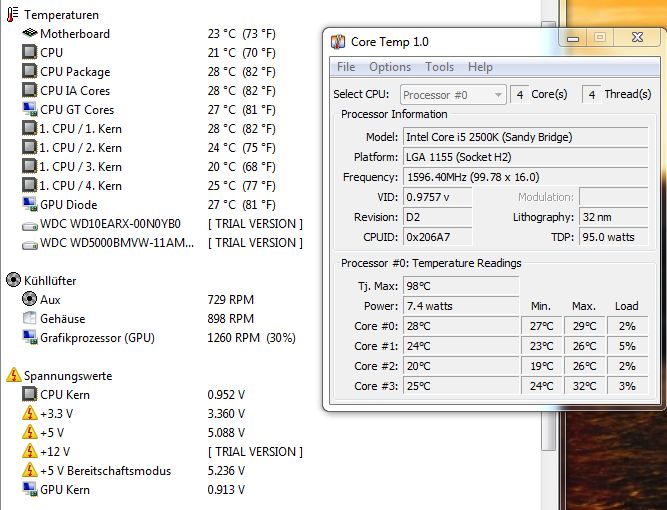Click the CPU Package temperature 28 °C (82 °F)

[242, 71]
